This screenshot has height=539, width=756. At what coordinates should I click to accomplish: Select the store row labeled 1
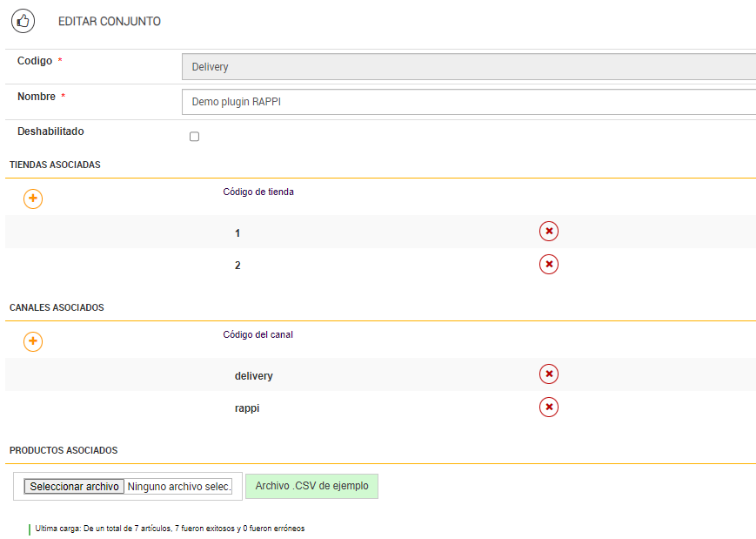[238, 233]
